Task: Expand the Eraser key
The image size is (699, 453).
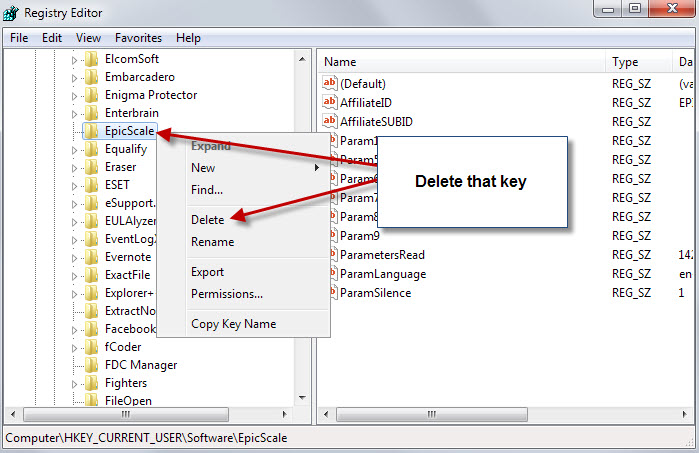Action: [x=74, y=168]
